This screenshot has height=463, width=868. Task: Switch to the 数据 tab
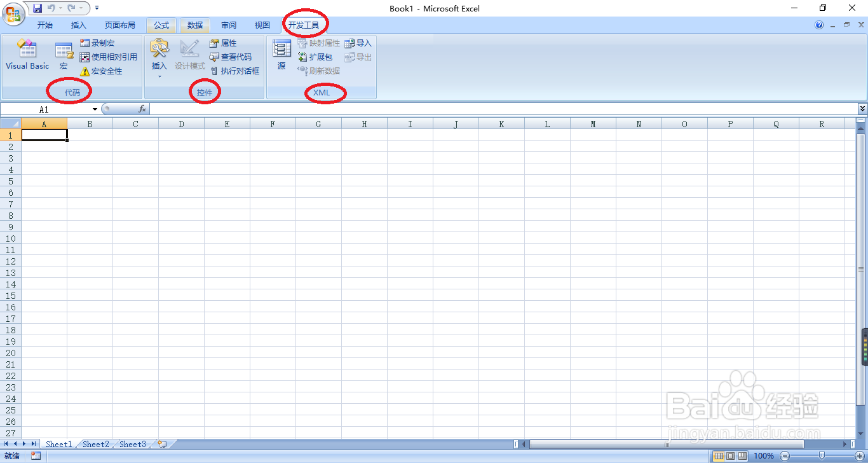(195, 25)
